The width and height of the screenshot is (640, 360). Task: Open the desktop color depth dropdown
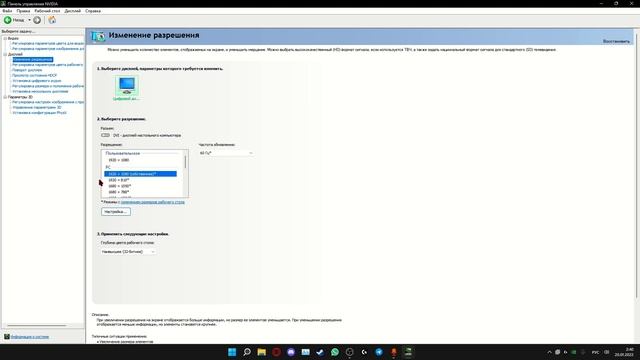[128, 252]
